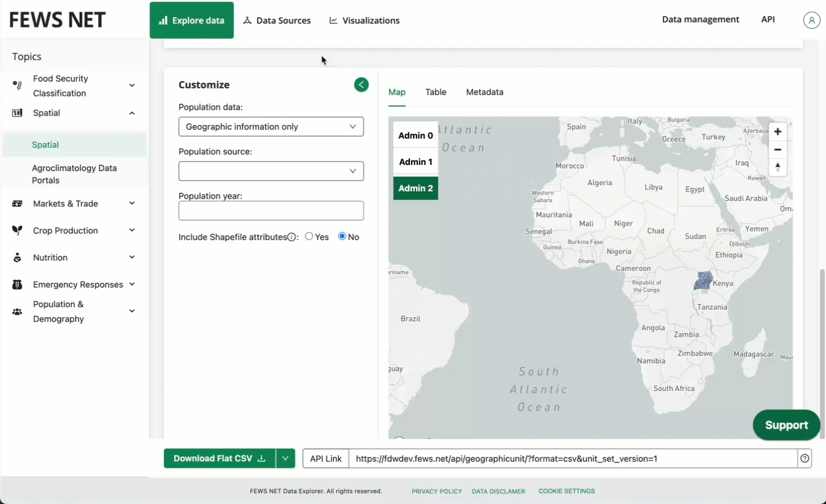826x504 pixels.
Task: Click the Population year input field
Action: tap(271, 211)
